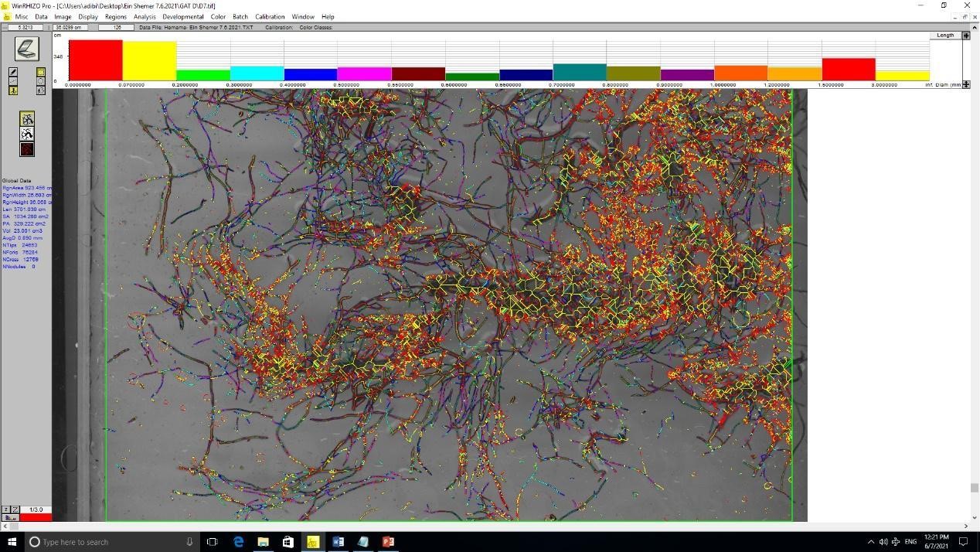This screenshot has height=552, width=980.
Task: Open PowerPoint from the taskbar
Action: pos(388,542)
